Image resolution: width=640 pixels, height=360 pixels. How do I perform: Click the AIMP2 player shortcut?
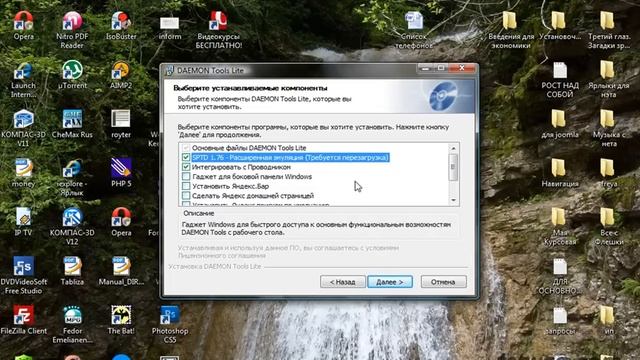pos(121,74)
